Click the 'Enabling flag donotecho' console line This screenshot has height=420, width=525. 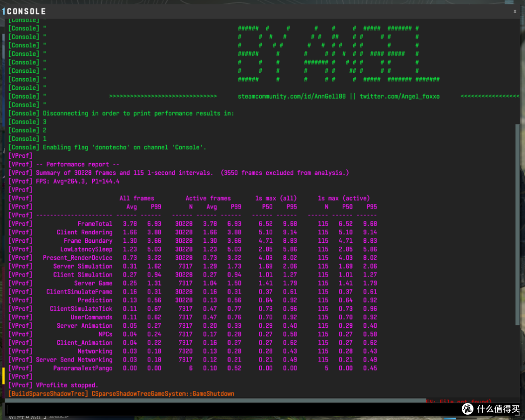coord(107,147)
